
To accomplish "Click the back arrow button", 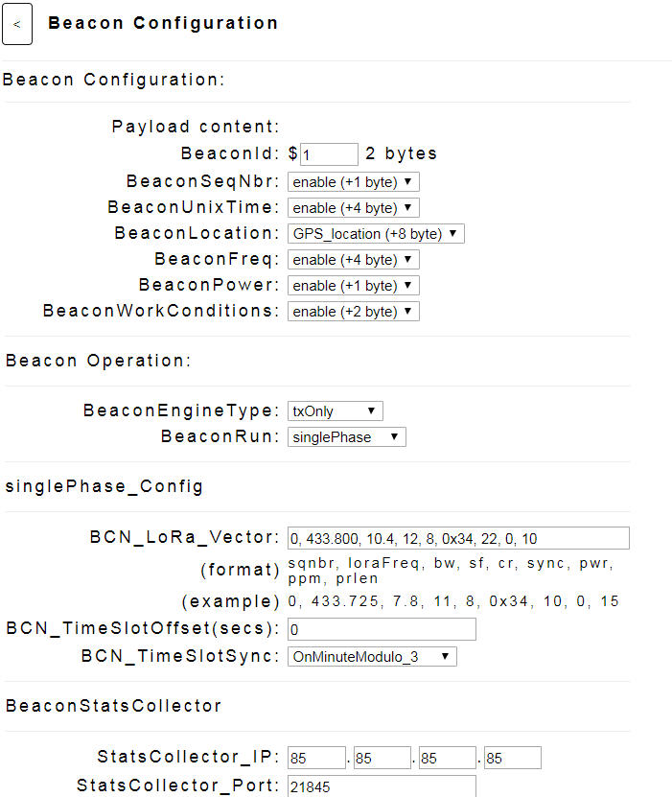I will (17, 24).
